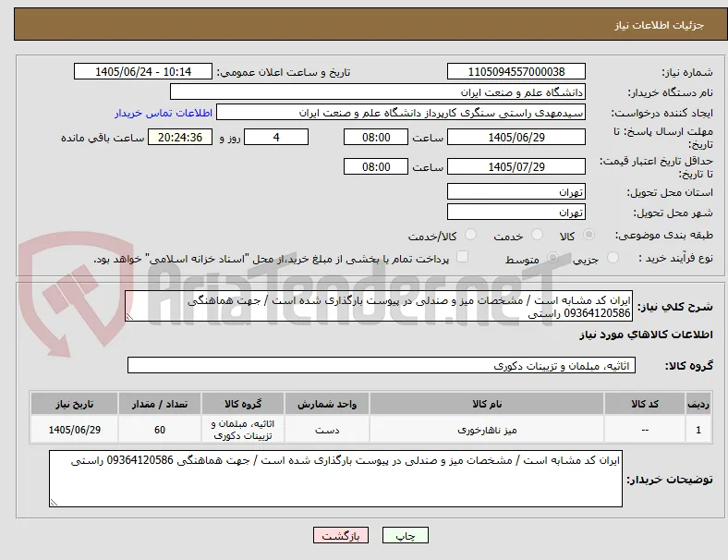Click the remaining days field showing 4
Screen dimensions: 728x560
[x=276, y=137]
